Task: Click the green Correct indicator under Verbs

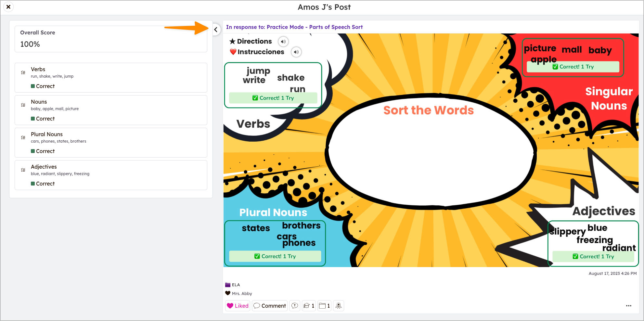Action: coord(43,86)
